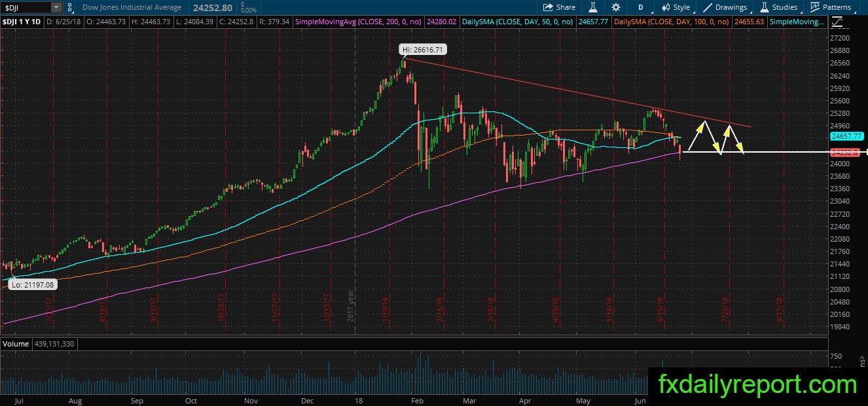Click the Share button

pos(560,7)
